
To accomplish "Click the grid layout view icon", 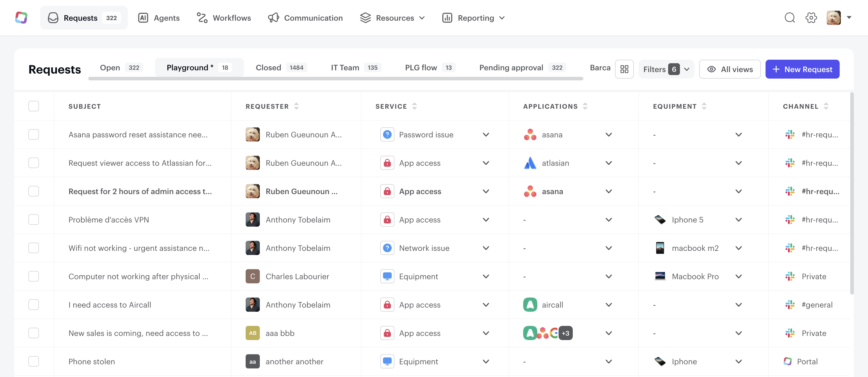I will coord(624,69).
